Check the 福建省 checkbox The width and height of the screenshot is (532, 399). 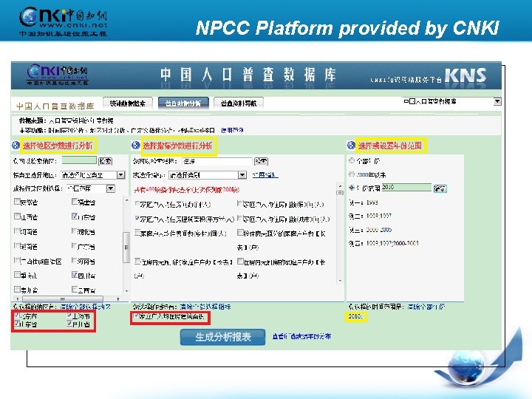[x=75, y=202]
